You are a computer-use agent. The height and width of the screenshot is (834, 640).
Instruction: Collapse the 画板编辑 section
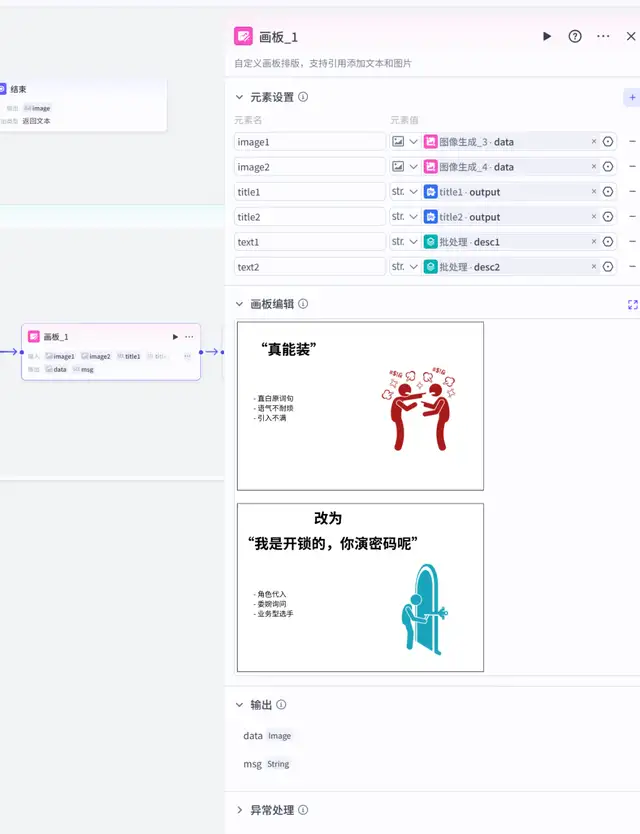[239, 304]
